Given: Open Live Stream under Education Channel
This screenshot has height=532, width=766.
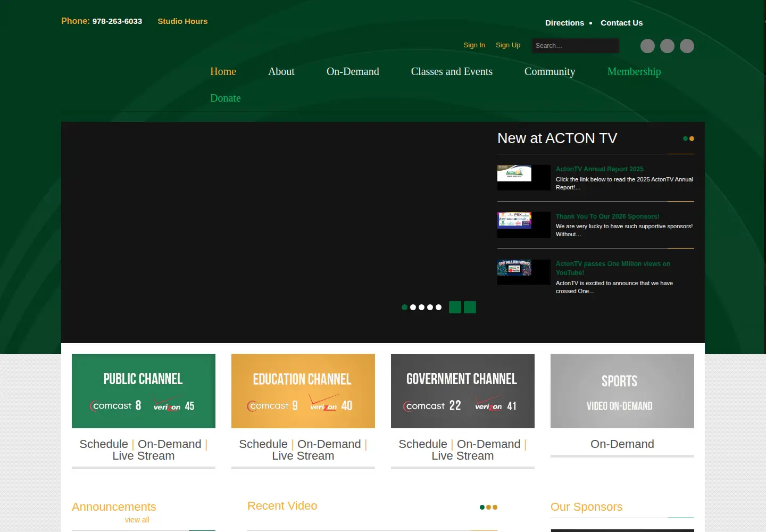Looking at the screenshot, I should pyautogui.click(x=303, y=456).
